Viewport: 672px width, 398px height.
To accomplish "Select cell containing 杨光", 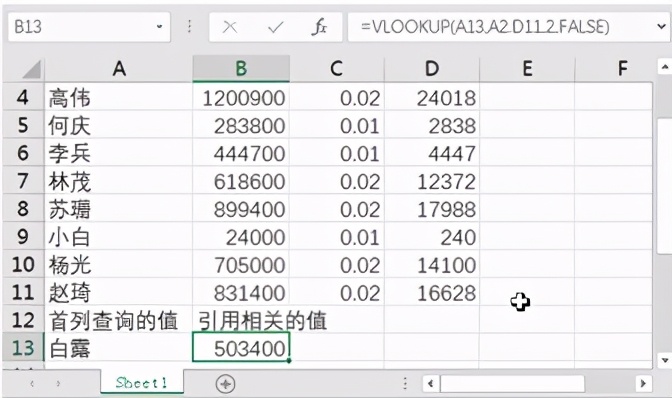I will pos(119,264).
